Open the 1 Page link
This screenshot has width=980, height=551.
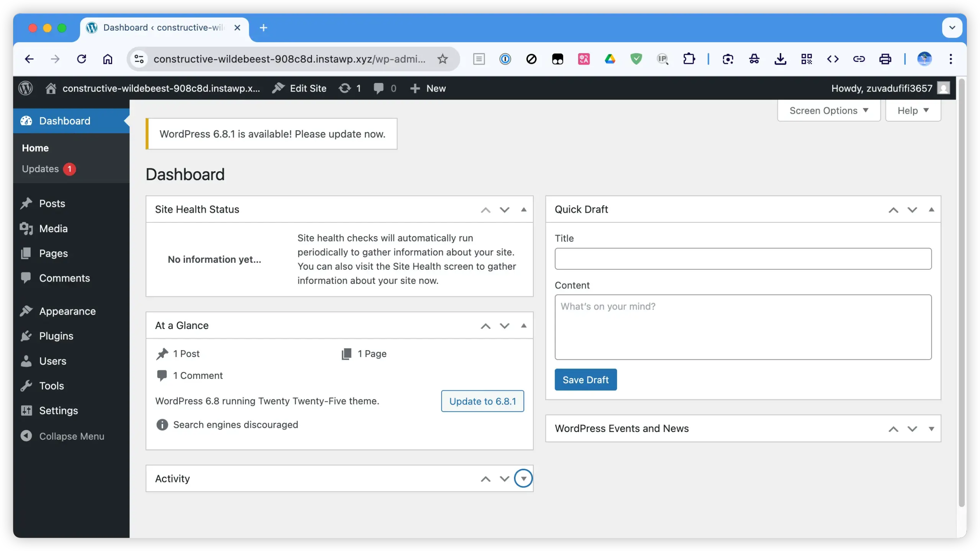click(372, 354)
